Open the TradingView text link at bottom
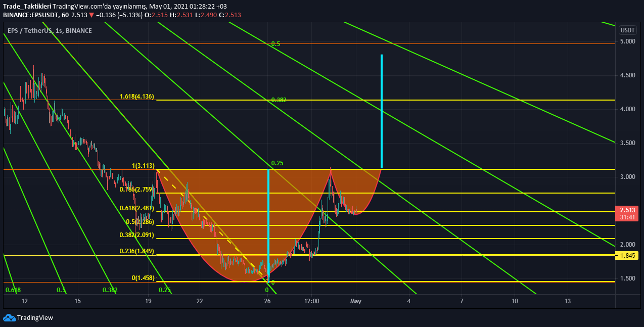This screenshot has width=644, height=327. point(35,318)
